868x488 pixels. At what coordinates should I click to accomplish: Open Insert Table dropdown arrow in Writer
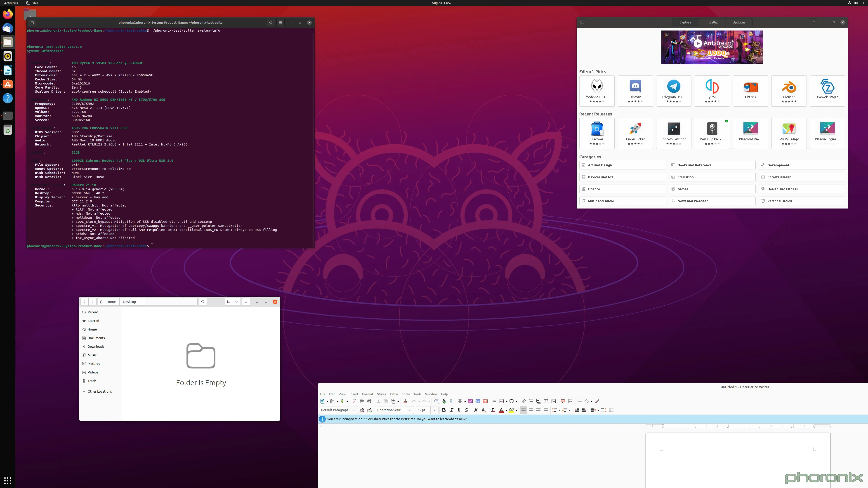(465, 401)
